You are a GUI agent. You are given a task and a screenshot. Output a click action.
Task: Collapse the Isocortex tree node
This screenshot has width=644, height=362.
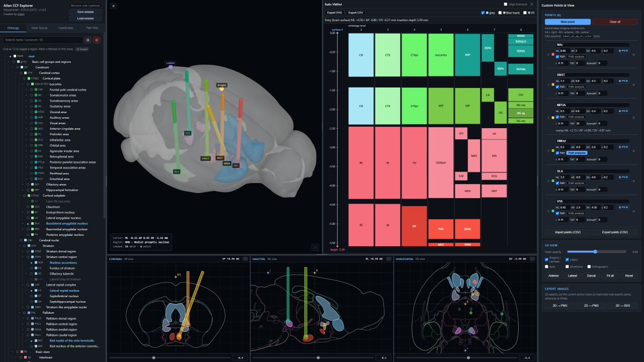pyautogui.click(x=23, y=84)
